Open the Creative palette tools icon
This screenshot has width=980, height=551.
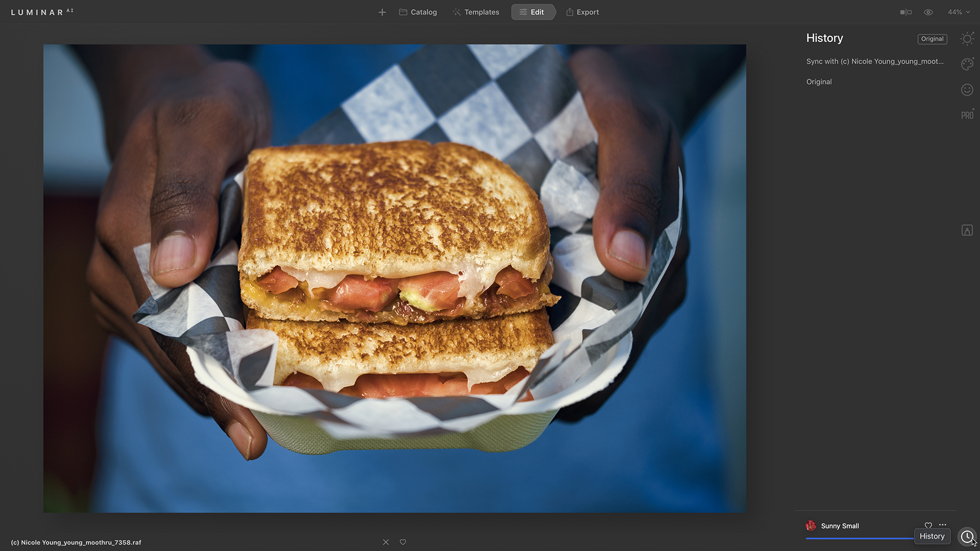click(x=967, y=64)
